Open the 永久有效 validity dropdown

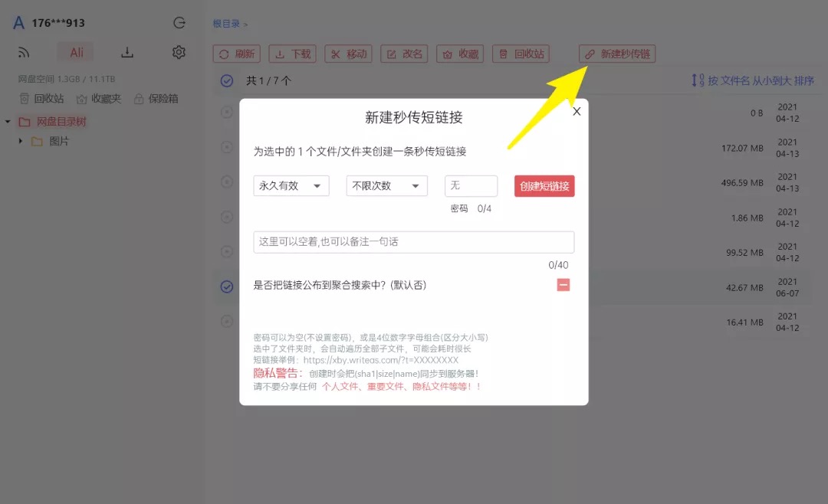(x=291, y=186)
